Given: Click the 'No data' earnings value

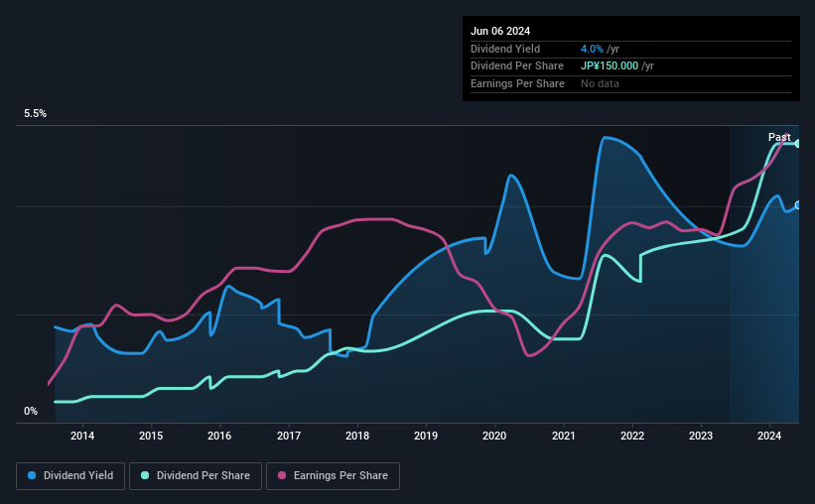Looking at the screenshot, I should click(x=600, y=83).
